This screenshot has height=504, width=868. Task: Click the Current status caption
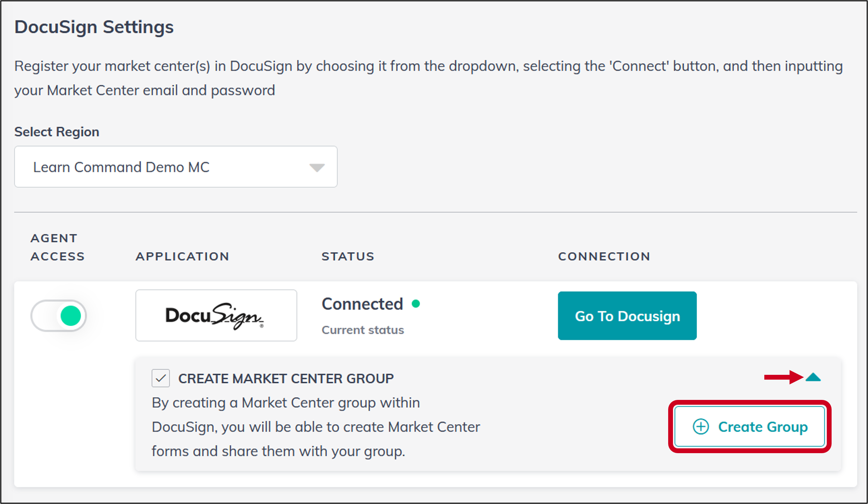click(363, 330)
